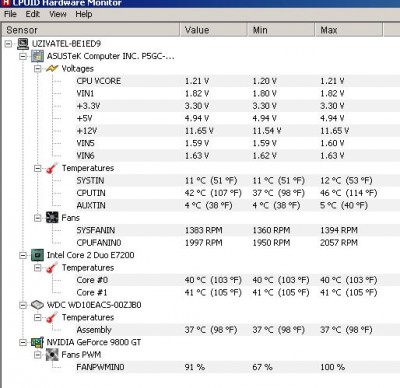Click the Fans icon under ASUSTeK
This screenshot has height=388, width=400.
click(52, 218)
